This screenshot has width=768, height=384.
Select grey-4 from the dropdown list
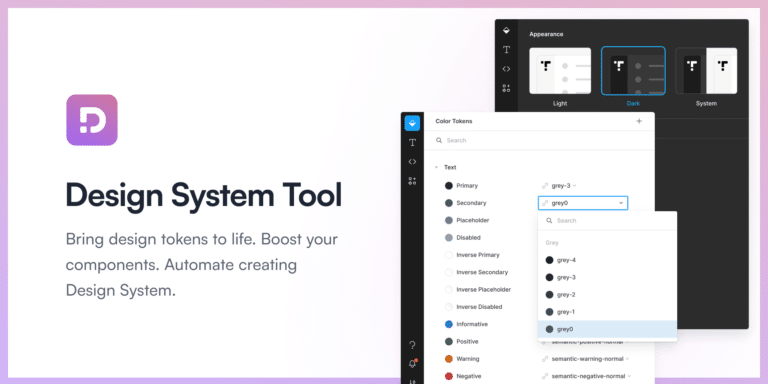[x=607, y=260]
